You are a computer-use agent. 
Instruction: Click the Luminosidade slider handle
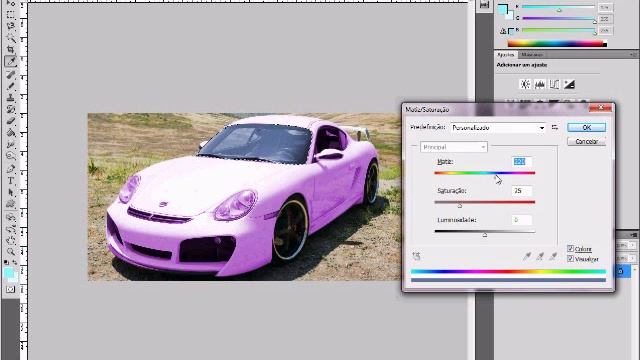point(484,235)
